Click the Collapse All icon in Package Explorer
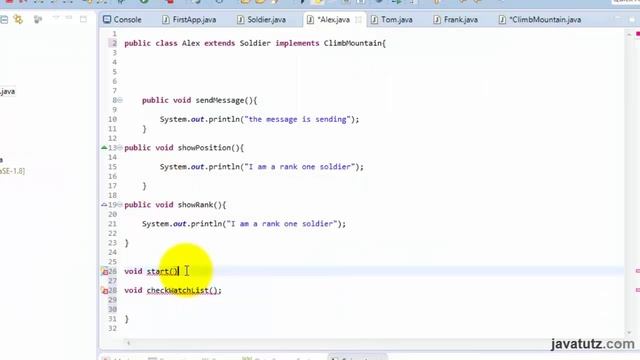This screenshot has width=640, height=360. pos(4,20)
